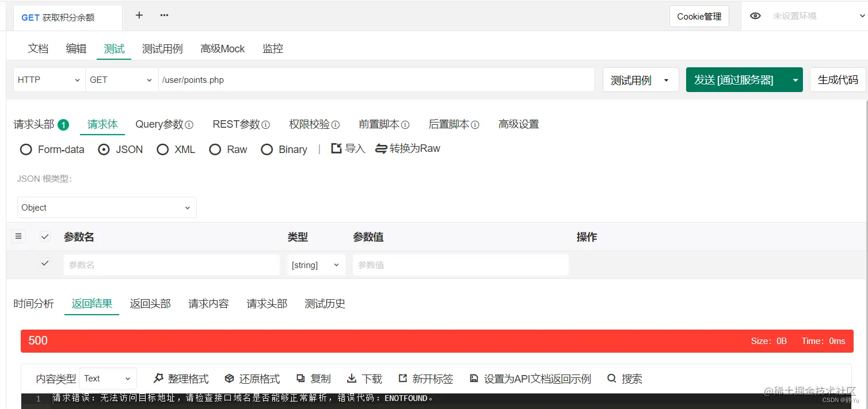
Task: Download the response via the 下载 icon
Action: [x=353, y=378]
